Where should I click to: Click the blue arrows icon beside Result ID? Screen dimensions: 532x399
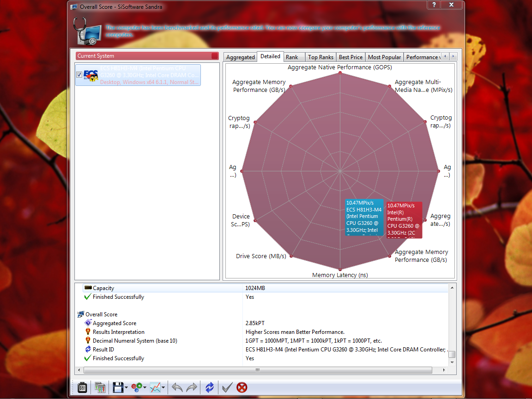point(88,349)
